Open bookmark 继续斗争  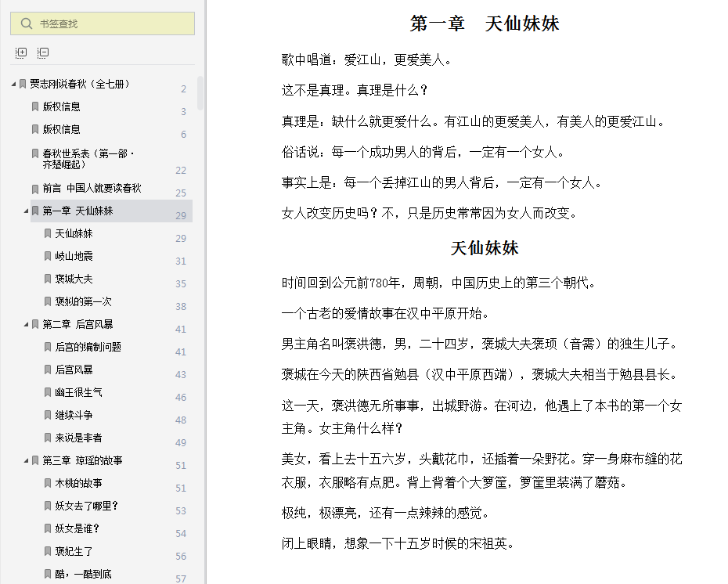point(74,416)
